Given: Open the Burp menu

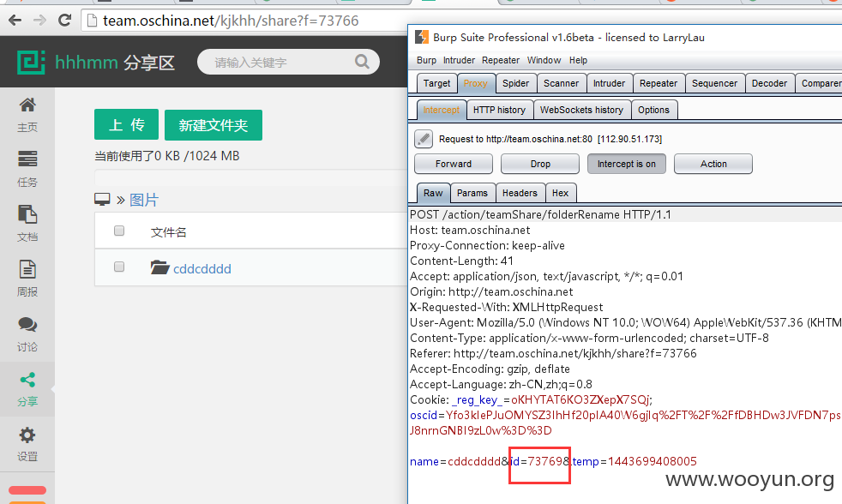Looking at the screenshot, I should click(426, 60).
